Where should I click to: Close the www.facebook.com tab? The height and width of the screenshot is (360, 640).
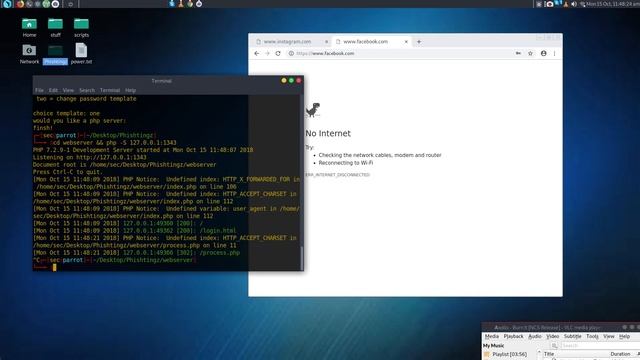pos(406,42)
